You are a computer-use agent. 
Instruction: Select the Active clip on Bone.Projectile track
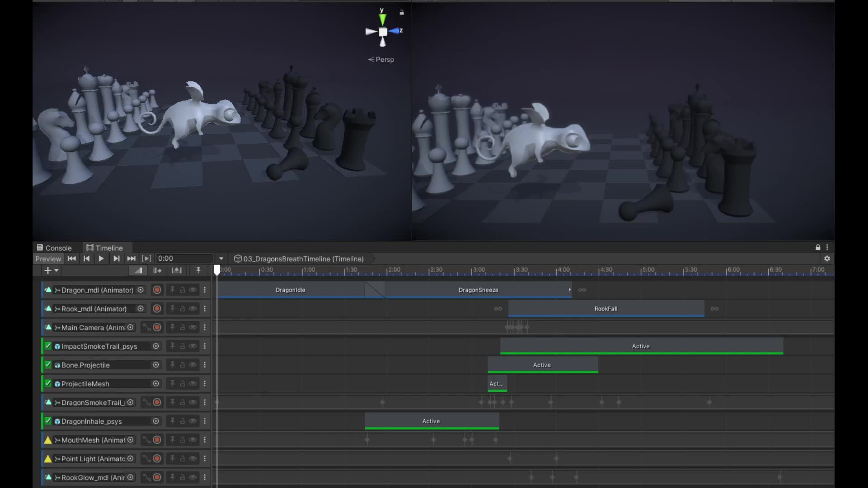click(x=542, y=365)
